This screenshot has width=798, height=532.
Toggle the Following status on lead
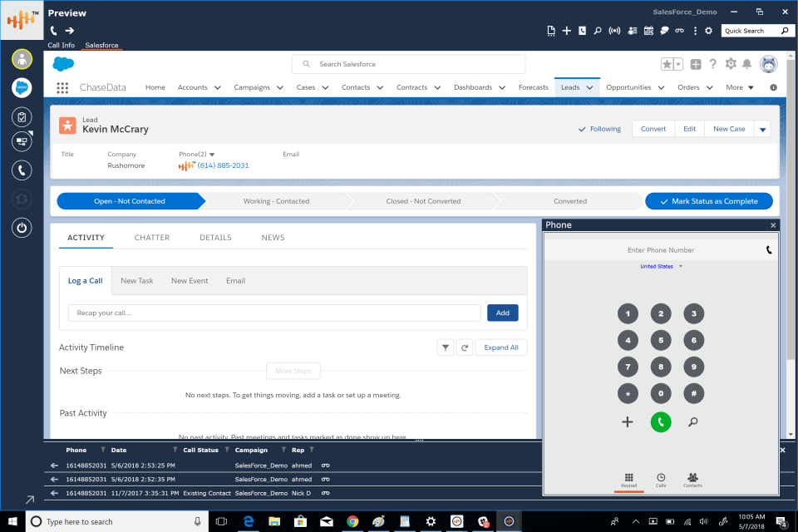tap(599, 129)
